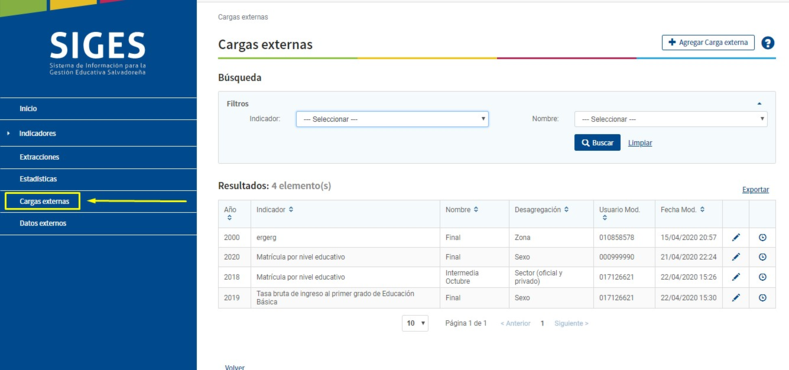Click the Página 1 de 1 text
Screen dimensions: 789x370
pyautogui.click(x=466, y=323)
